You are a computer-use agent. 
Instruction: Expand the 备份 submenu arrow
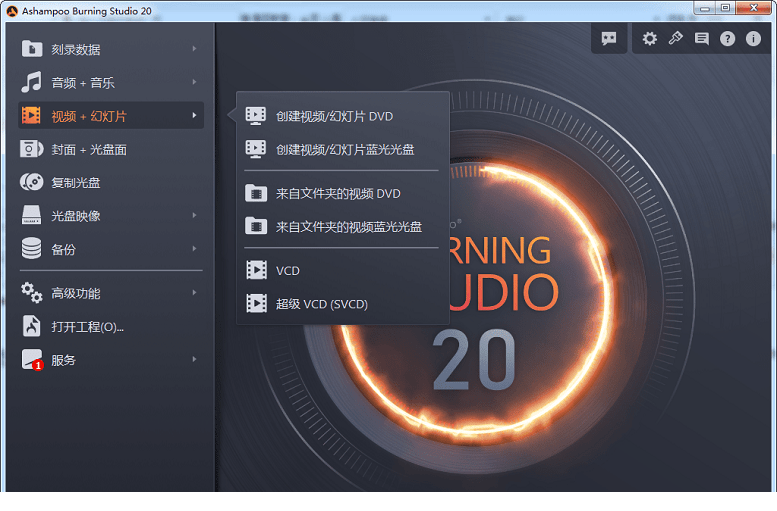pos(194,249)
